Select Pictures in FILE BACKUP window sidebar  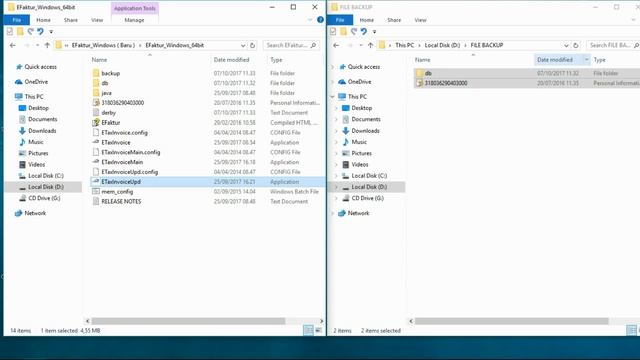tap(361, 153)
